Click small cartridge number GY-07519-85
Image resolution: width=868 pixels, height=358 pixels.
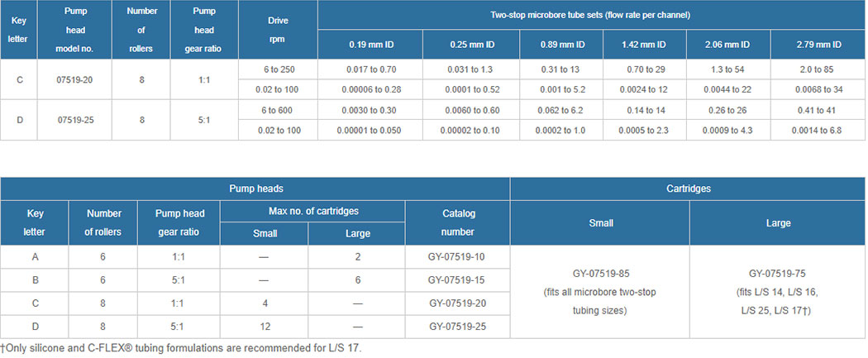pyautogui.click(x=599, y=273)
